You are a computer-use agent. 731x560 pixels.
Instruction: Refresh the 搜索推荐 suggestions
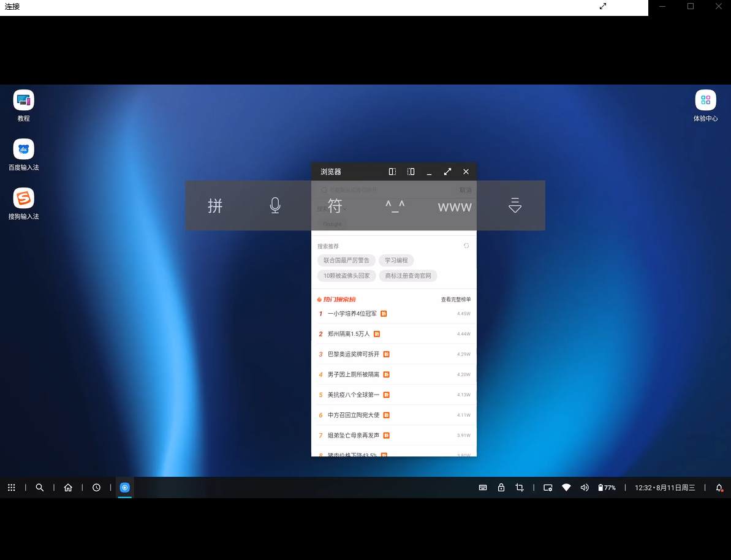[466, 246]
